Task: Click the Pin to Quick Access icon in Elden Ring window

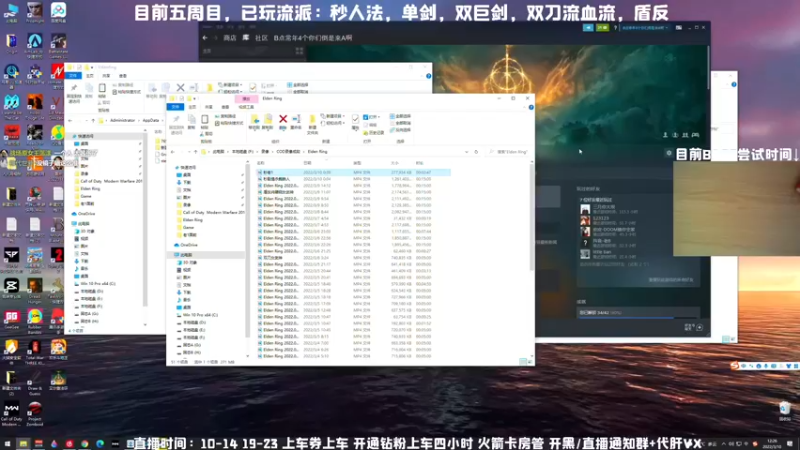Action: coord(176,120)
